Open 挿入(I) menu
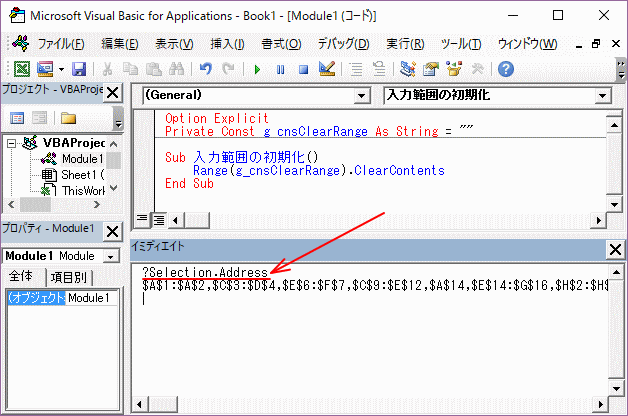Image resolution: width=628 pixels, height=416 pixels. [227, 44]
